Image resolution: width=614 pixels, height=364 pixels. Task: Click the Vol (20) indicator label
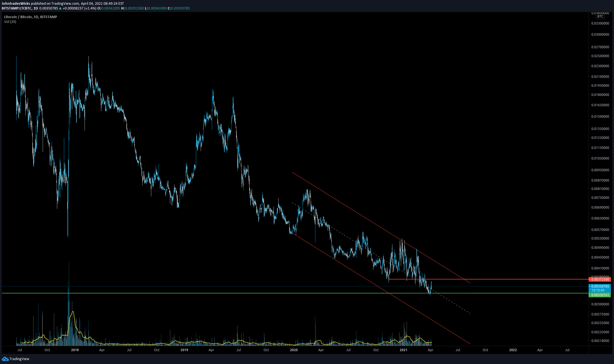coord(10,22)
